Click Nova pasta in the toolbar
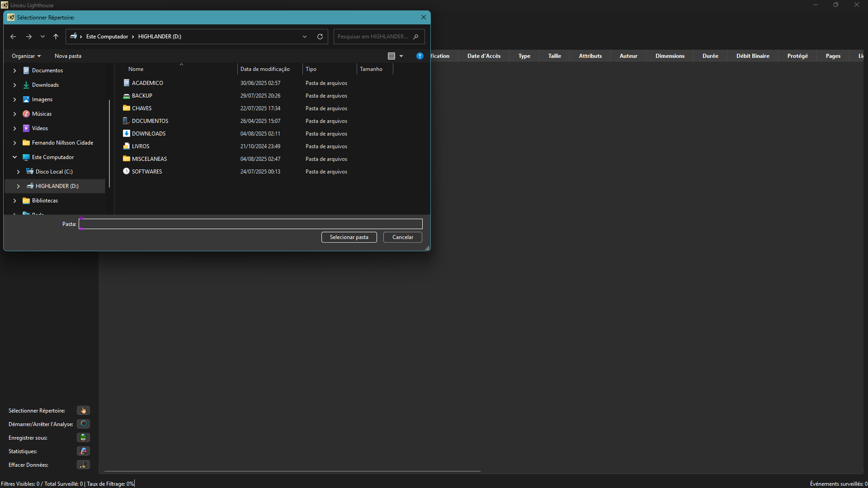 [68, 56]
